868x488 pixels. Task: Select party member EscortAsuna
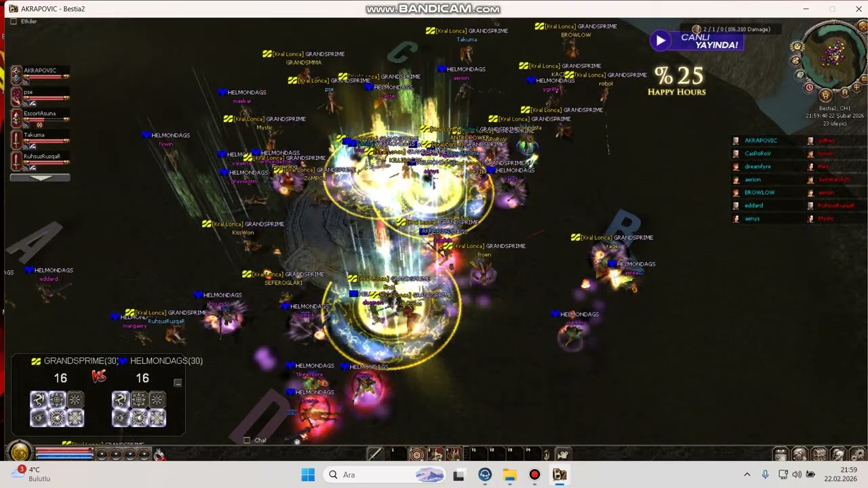(x=16, y=119)
